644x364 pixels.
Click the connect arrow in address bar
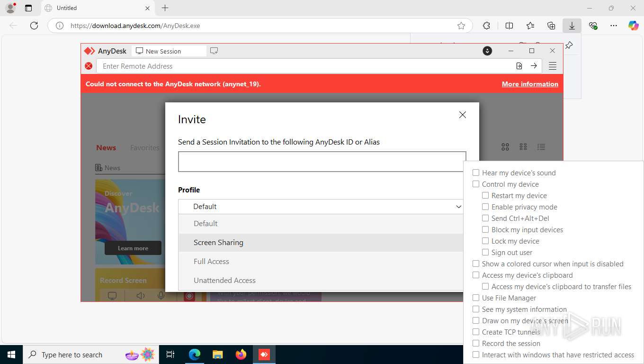tap(534, 66)
